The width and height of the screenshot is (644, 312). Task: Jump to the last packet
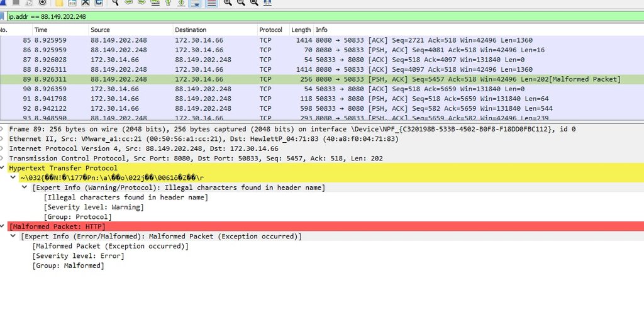pos(181,2)
